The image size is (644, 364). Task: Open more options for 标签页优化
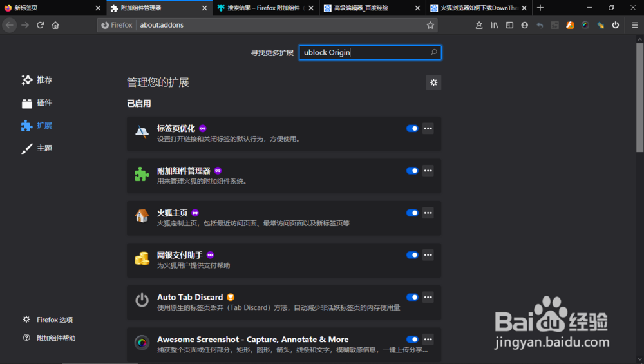tap(428, 129)
